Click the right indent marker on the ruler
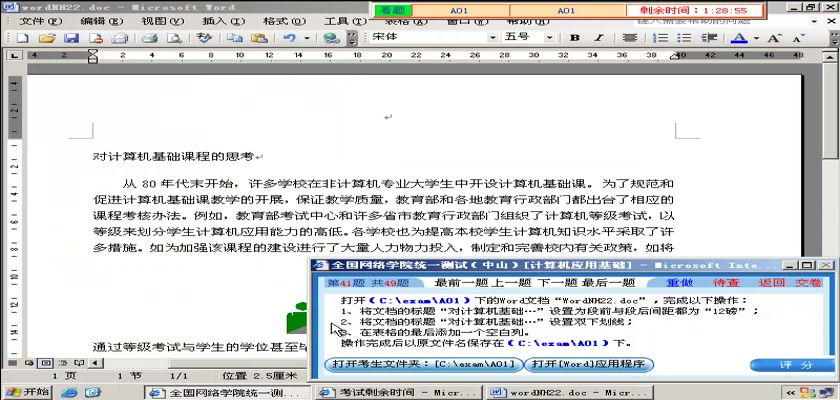The height and width of the screenshot is (400, 840). (677, 57)
